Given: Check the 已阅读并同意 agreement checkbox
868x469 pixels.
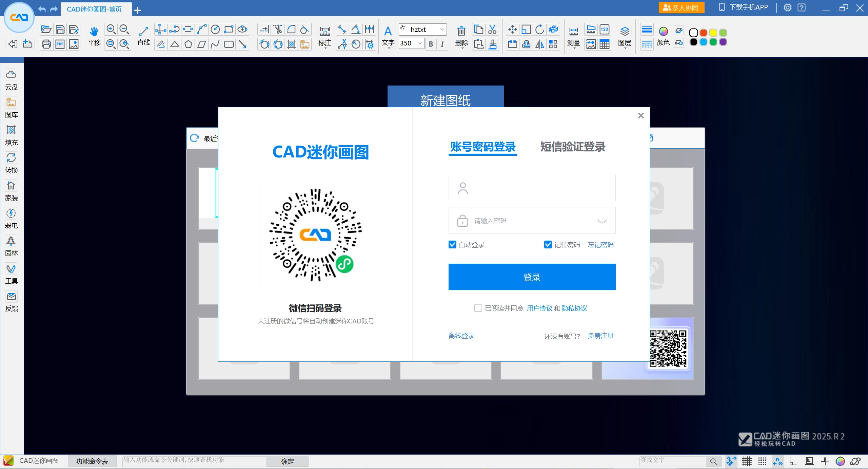Looking at the screenshot, I should click(478, 308).
